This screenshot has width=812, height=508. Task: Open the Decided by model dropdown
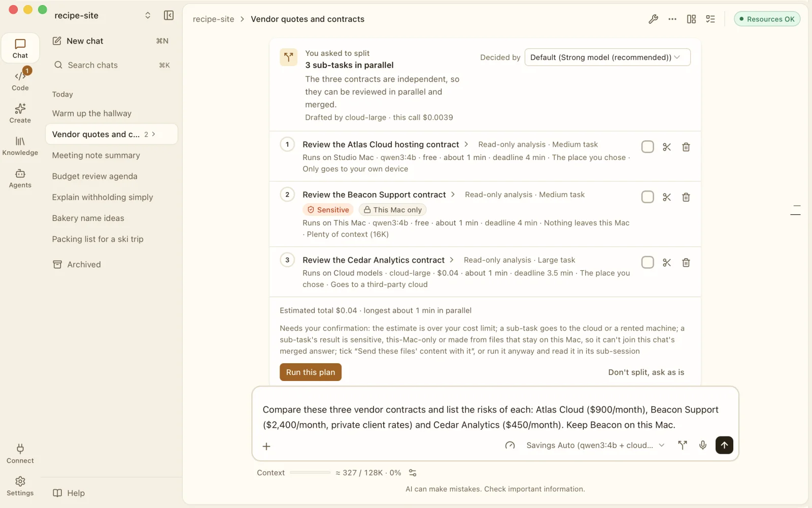coord(607,57)
